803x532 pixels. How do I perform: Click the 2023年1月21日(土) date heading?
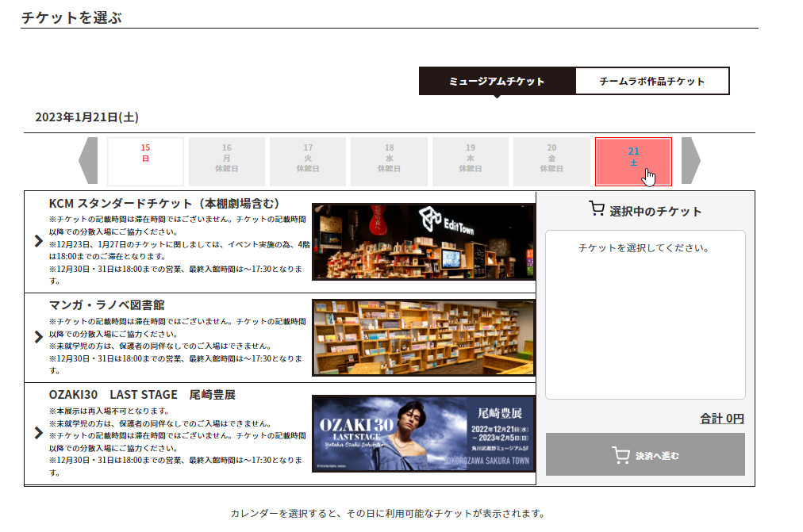(86, 117)
